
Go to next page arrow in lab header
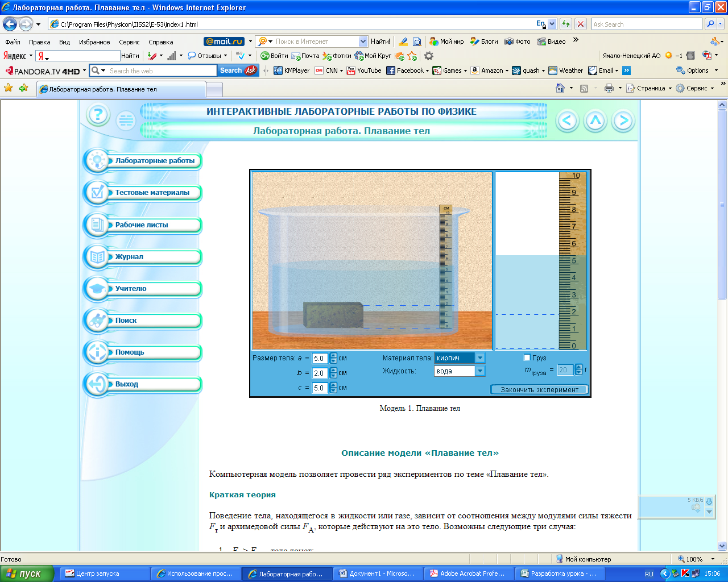tap(623, 120)
